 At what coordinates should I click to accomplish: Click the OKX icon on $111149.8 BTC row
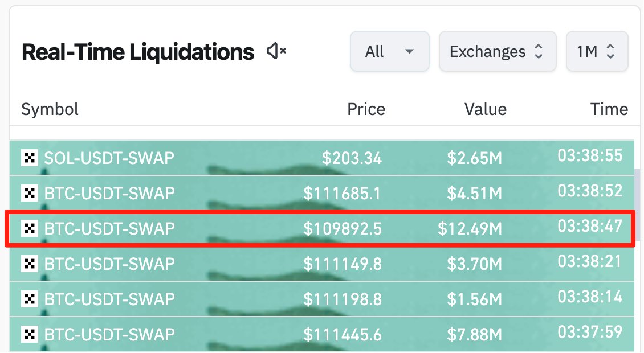tap(30, 264)
